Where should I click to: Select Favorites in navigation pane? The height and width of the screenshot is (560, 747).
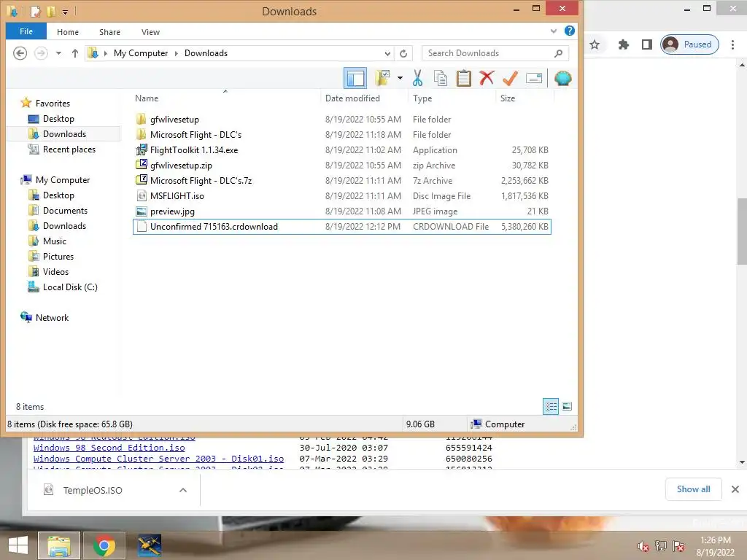click(53, 104)
